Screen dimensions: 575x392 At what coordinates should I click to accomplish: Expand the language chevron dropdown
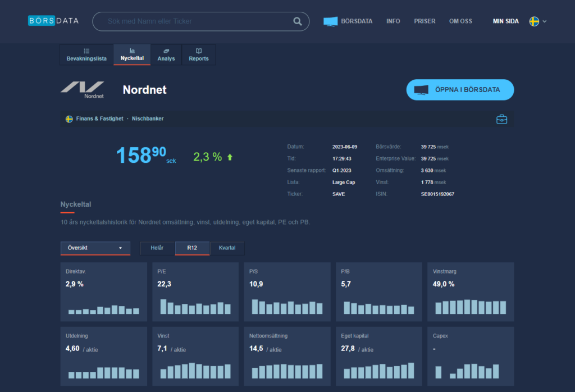(x=545, y=21)
